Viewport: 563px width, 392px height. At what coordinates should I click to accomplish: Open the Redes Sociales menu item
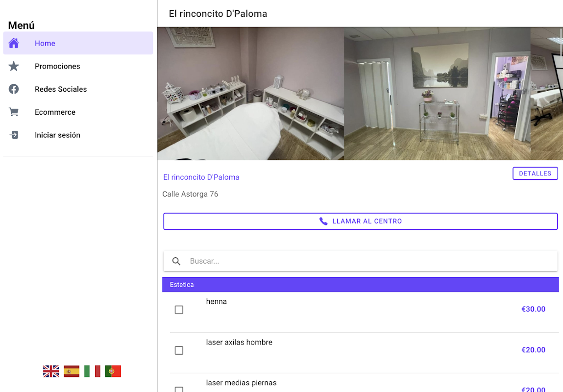78,89
